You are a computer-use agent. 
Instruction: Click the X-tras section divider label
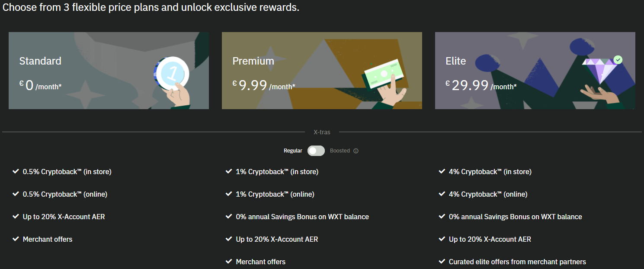click(322, 132)
